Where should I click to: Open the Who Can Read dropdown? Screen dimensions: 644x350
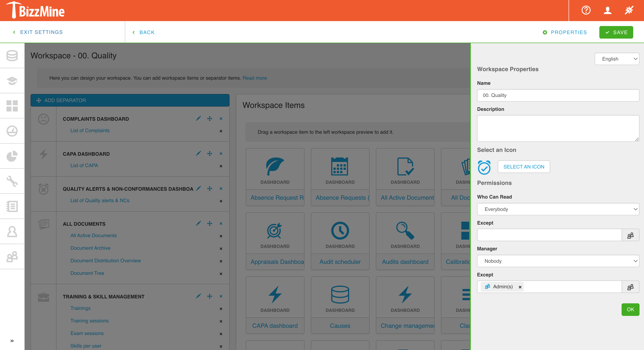(558, 209)
